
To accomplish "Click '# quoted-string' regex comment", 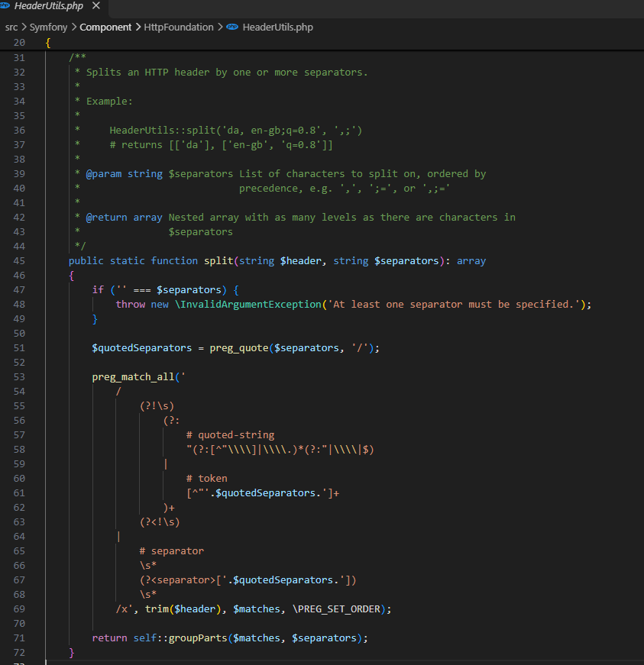I will coord(231,435).
